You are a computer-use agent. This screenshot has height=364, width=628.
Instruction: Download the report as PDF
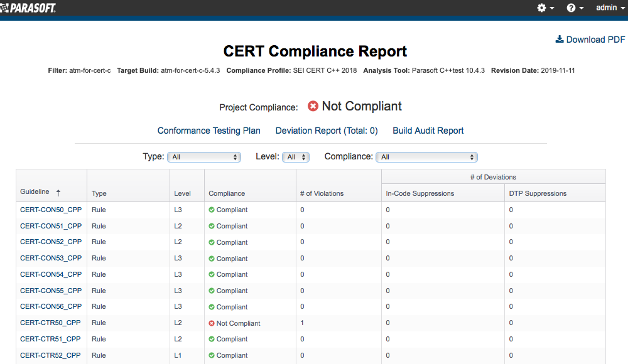tap(590, 40)
